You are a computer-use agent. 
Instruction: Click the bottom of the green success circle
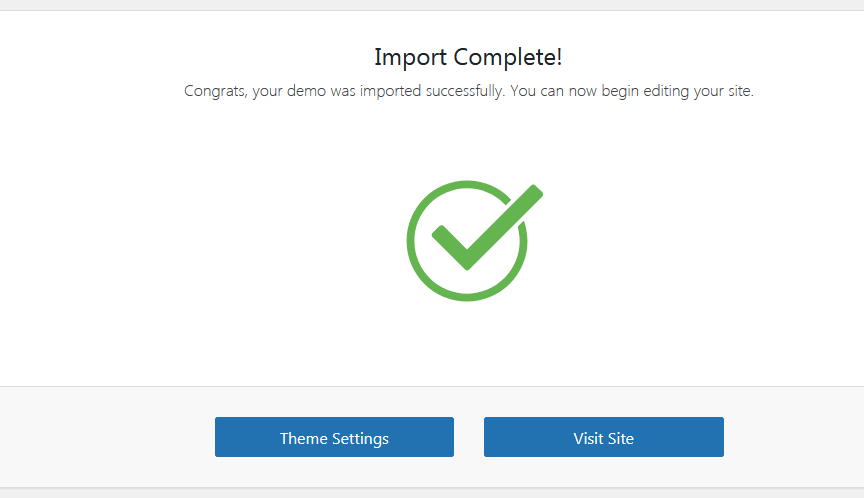coord(467,296)
